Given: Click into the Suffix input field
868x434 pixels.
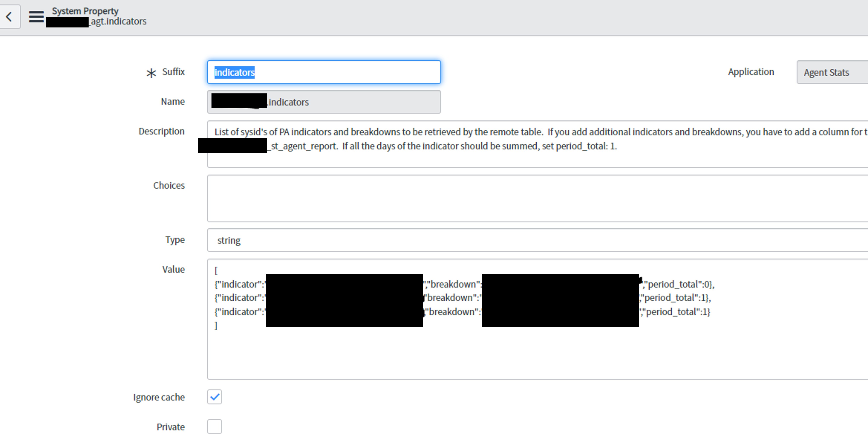Looking at the screenshot, I should pos(324,72).
